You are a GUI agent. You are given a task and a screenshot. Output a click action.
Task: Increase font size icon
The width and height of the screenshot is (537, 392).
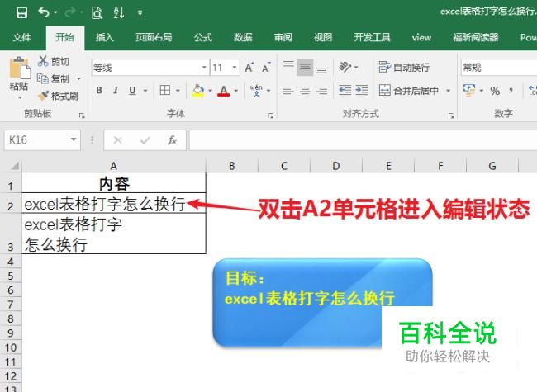point(249,68)
